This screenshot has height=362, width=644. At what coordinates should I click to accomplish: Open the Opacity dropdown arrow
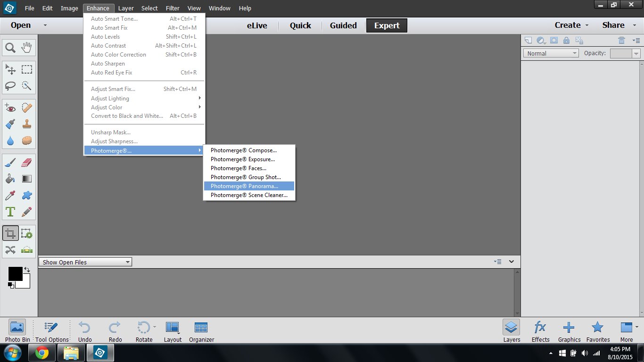tap(636, 54)
